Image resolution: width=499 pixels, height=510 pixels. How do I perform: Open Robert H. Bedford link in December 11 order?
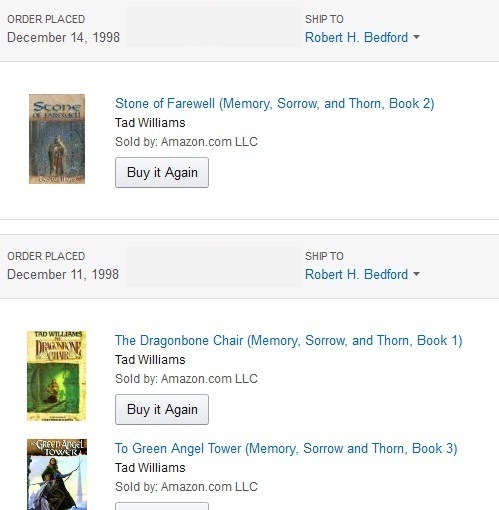pos(356,274)
